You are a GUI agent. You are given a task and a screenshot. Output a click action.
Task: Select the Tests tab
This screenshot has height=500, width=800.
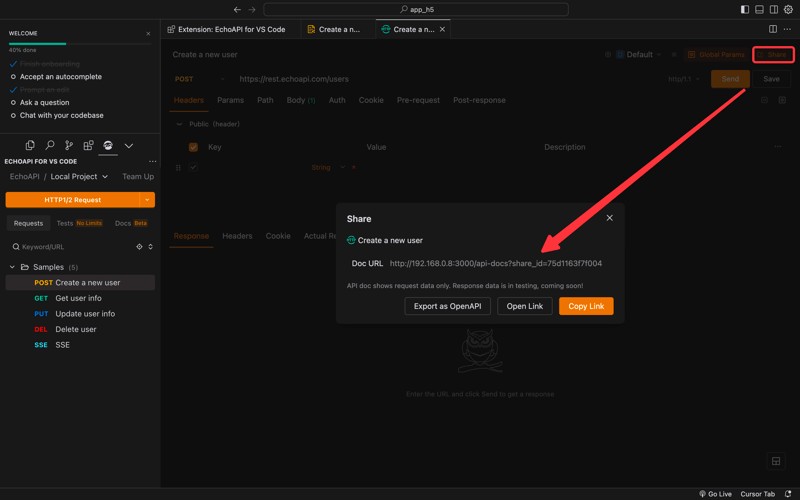point(79,223)
